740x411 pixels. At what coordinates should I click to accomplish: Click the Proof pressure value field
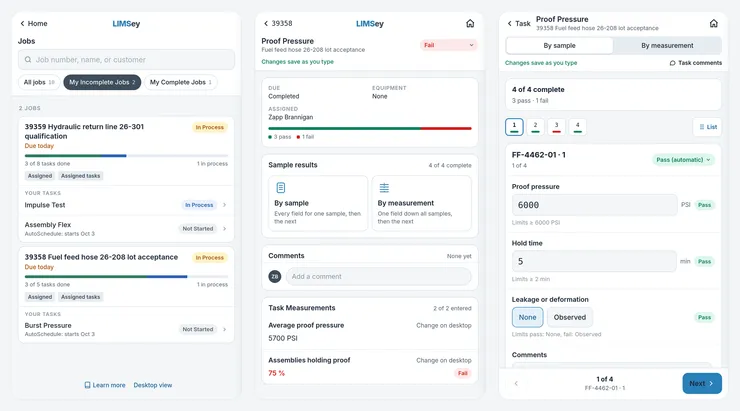595,205
